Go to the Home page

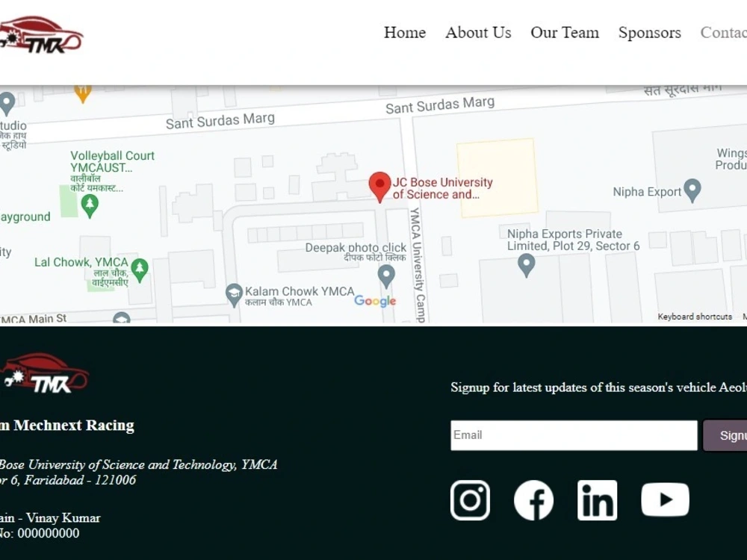pyautogui.click(x=405, y=32)
